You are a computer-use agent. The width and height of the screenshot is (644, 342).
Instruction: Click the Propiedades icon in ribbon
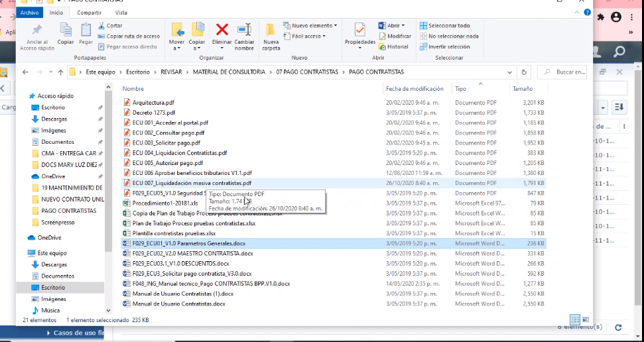click(359, 31)
